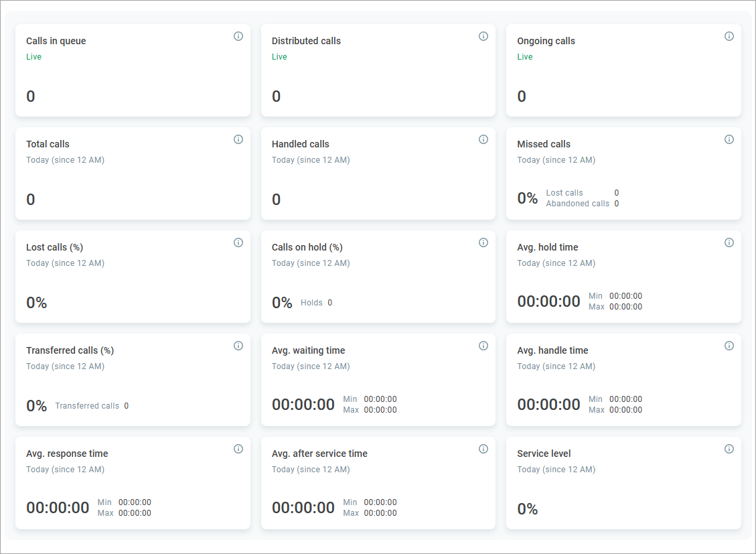This screenshot has height=554, width=756.
Task: Click Live label under Distributed calls
Action: (279, 57)
